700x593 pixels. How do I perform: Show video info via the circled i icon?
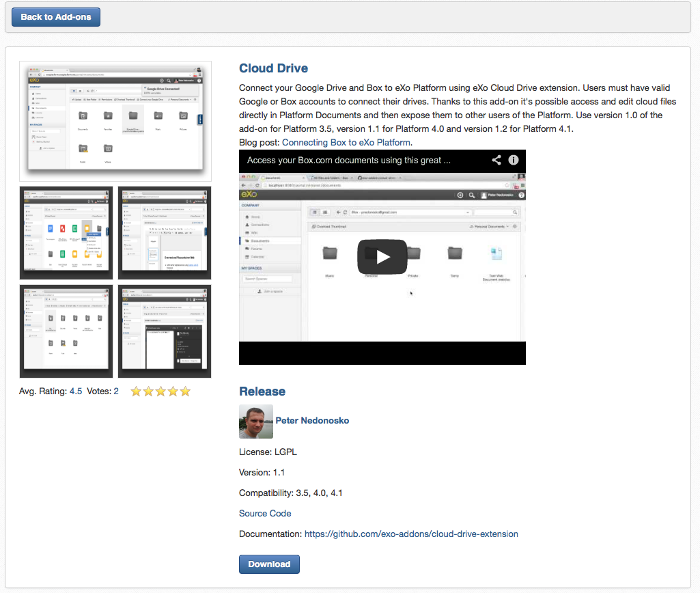tap(514, 160)
